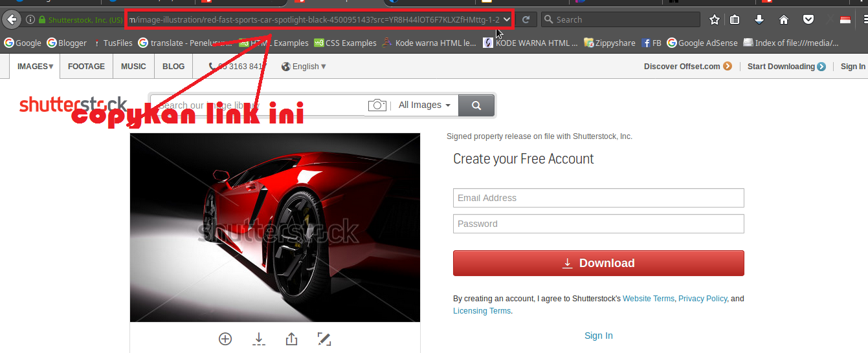Click the Start Downloading link
Screen dimensions: 868x353
coord(786,66)
